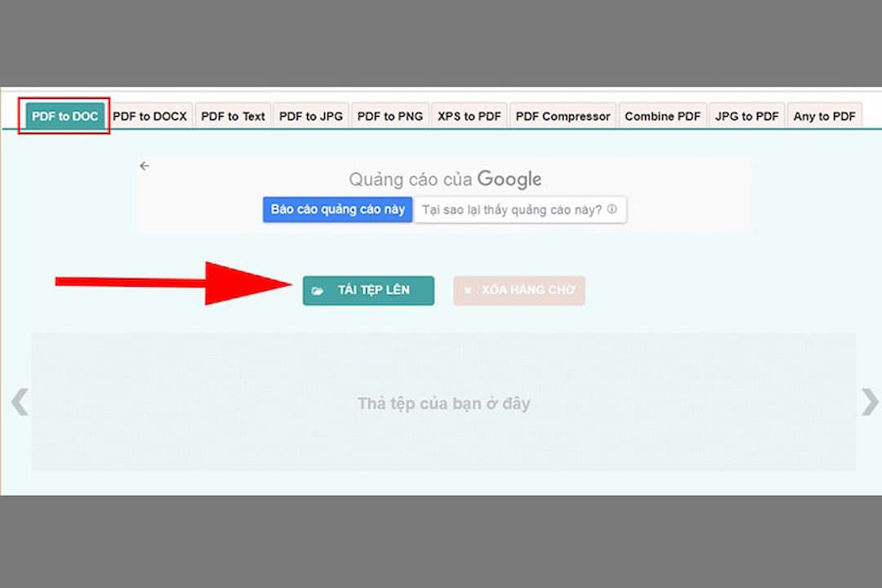The image size is (882, 588).
Task: Switch to the PDF to JPG tab
Action: tap(311, 116)
